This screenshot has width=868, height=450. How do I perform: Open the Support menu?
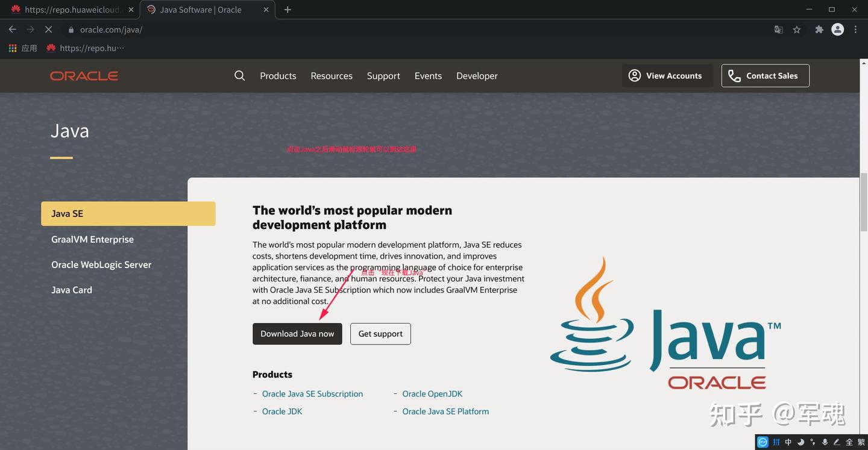coord(383,76)
